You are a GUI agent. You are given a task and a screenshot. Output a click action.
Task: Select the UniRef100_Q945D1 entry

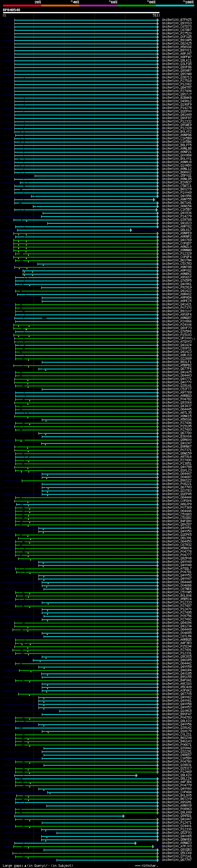click(177, 816)
